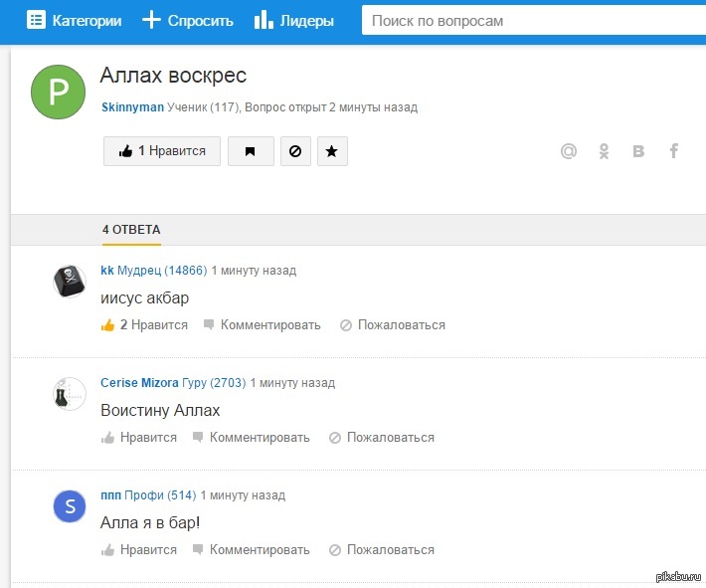Click the Аллах воскрес question title
Image resolution: width=706 pixels, height=588 pixels.
click(173, 76)
